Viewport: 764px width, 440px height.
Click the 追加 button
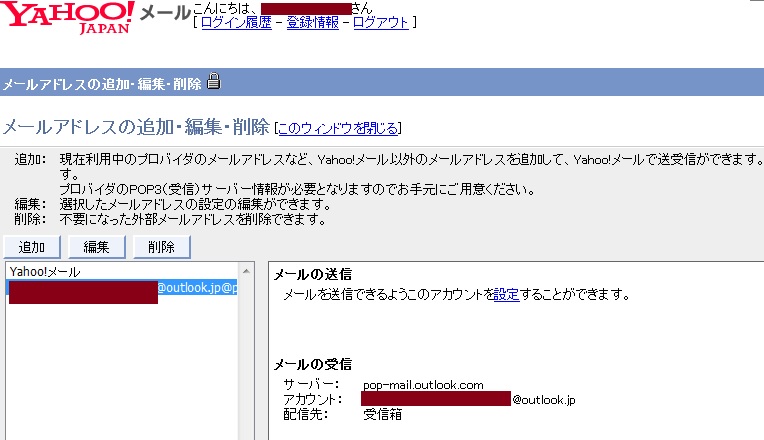(32, 247)
